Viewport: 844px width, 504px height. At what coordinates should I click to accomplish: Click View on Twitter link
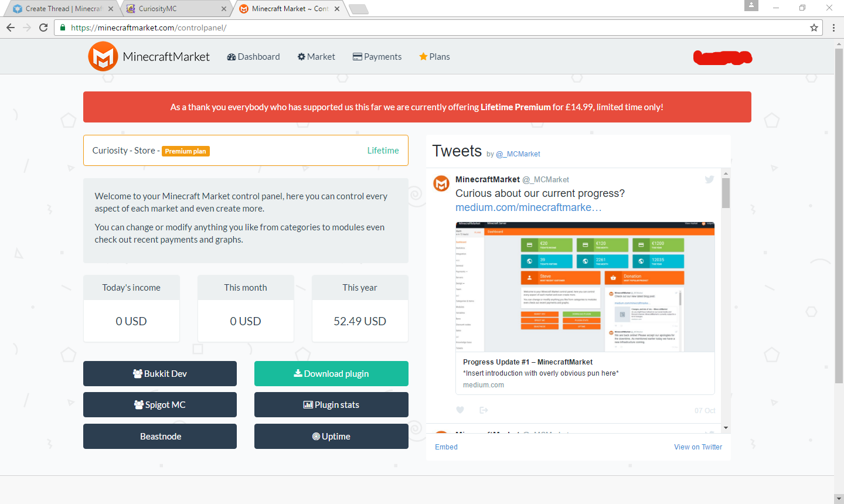click(698, 447)
